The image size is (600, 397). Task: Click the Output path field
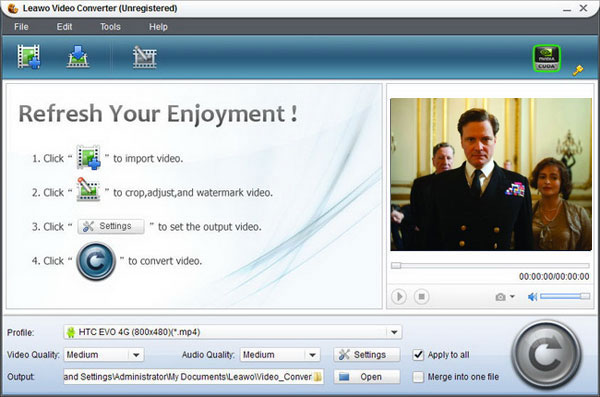(x=188, y=377)
